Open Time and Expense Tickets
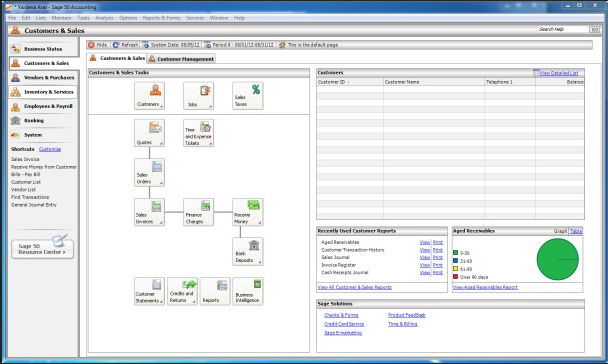Viewport: 608px width, 364px height. (198, 133)
